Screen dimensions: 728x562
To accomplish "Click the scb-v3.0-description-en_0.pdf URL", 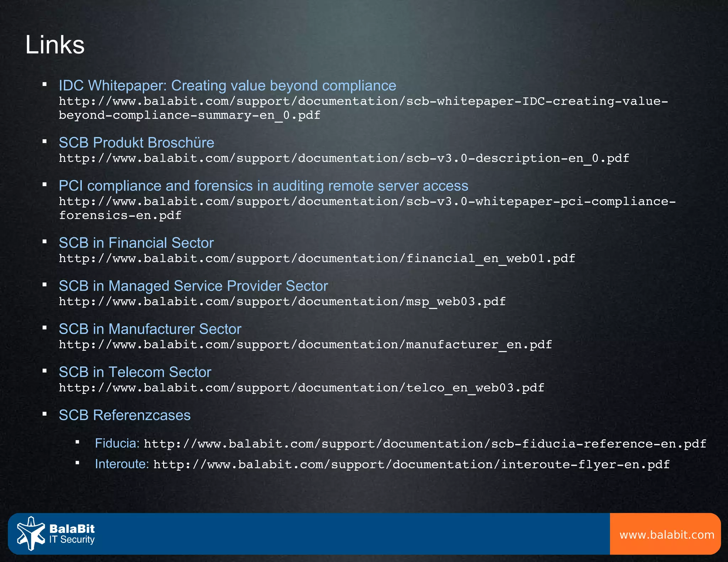I will 344,158.
